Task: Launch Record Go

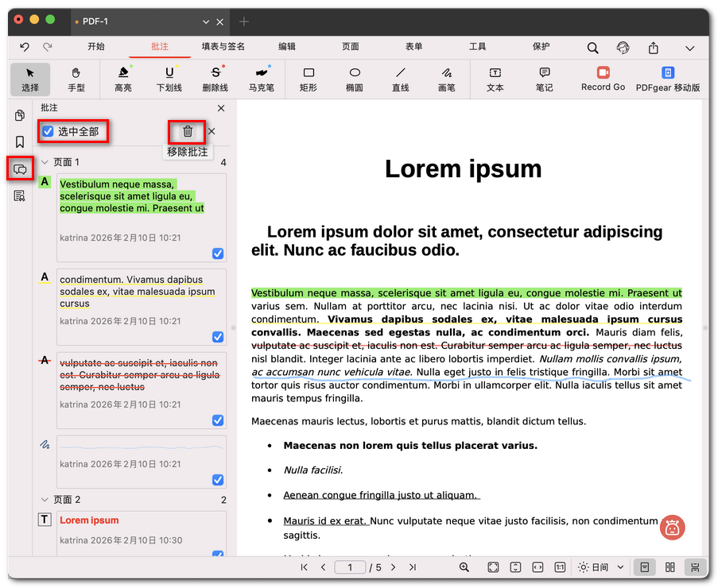Action: (603, 79)
